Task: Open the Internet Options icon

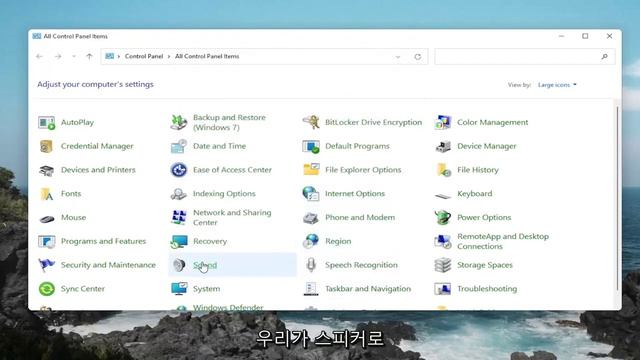Action: point(311,193)
